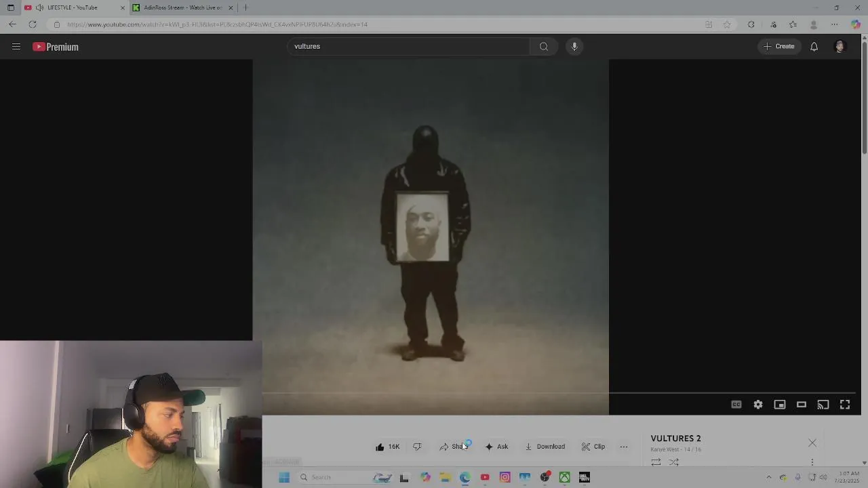Screen dimensions: 868x488
Task: Close the AdinRoss Stream tab
Action: (x=231, y=7)
